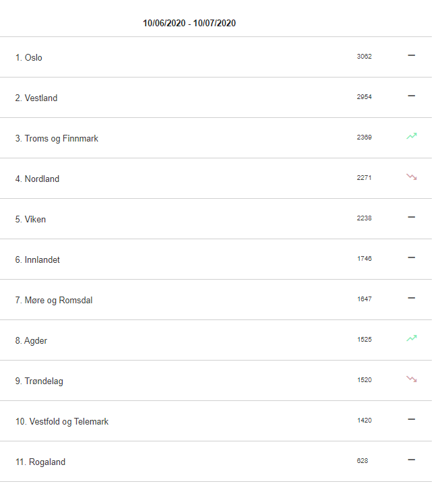This screenshot has height=494, width=448.
Task: Click the unchanged dash icon for Innlandet
Action: pyautogui.click(x=412, y=257)
